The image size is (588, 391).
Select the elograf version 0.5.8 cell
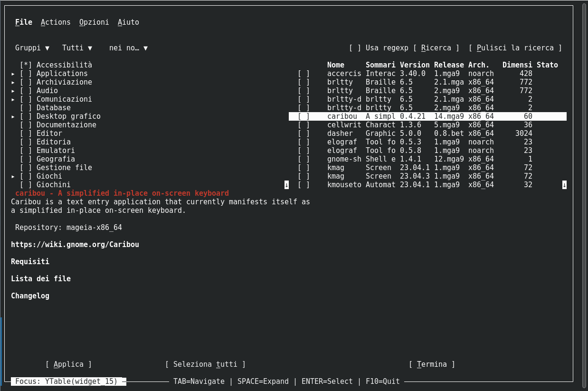click(410, 151)
